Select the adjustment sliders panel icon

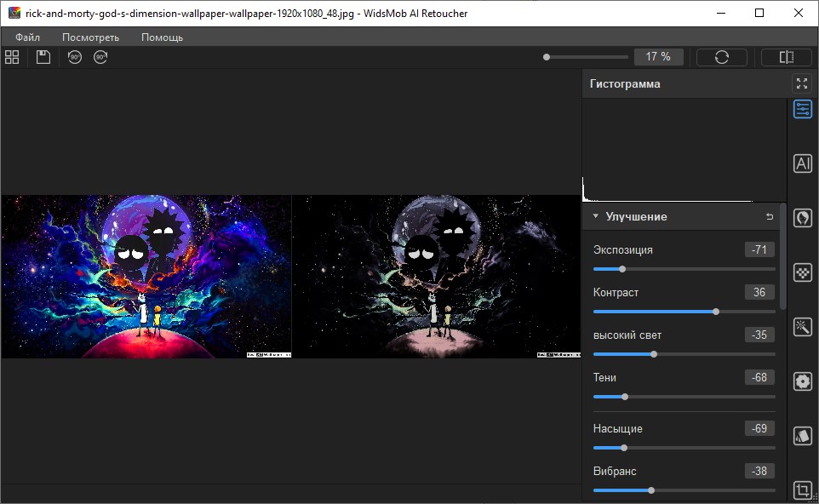(803, 109)
